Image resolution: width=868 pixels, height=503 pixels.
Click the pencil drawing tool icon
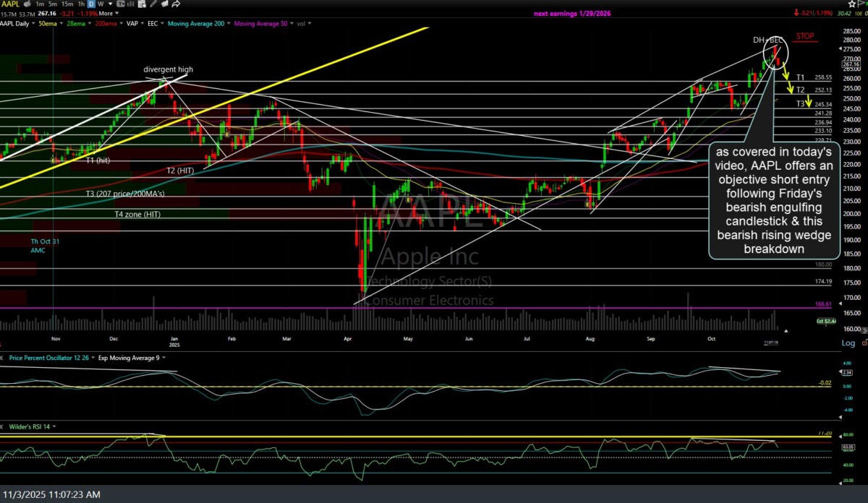[153, 4]
